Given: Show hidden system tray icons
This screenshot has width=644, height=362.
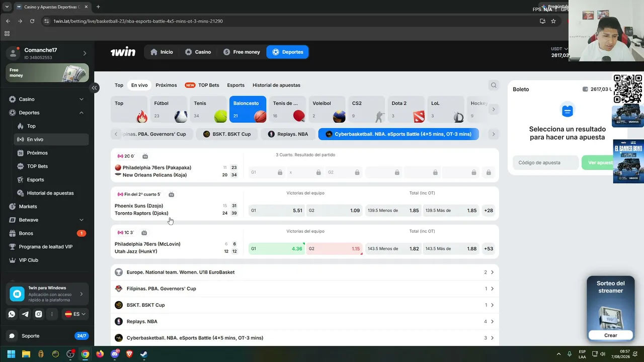Looking at the screenshot, I should pos(558,354).
